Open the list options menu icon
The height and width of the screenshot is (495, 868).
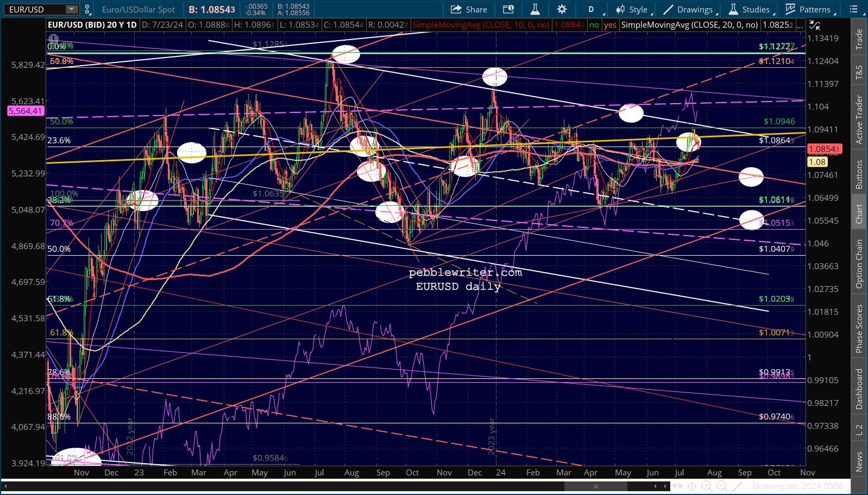(x=853, y=9)
